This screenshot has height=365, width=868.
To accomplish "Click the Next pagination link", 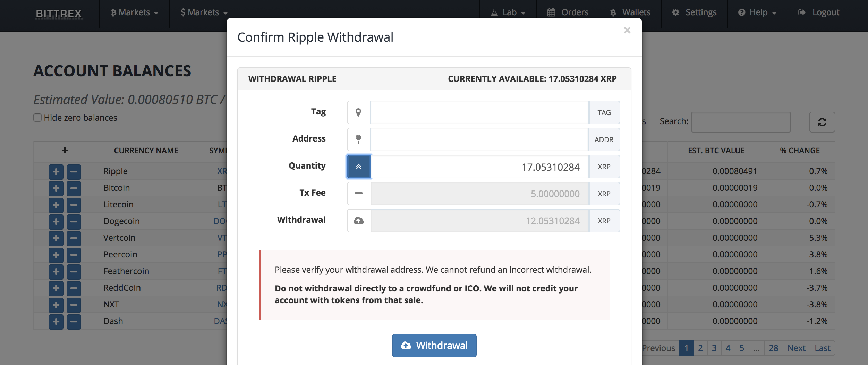I will tap(797, 348).
